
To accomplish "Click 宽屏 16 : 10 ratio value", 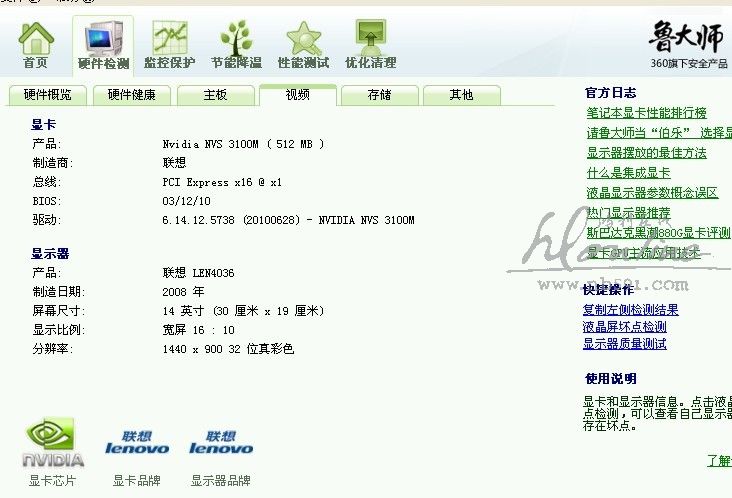I will 198,330.
